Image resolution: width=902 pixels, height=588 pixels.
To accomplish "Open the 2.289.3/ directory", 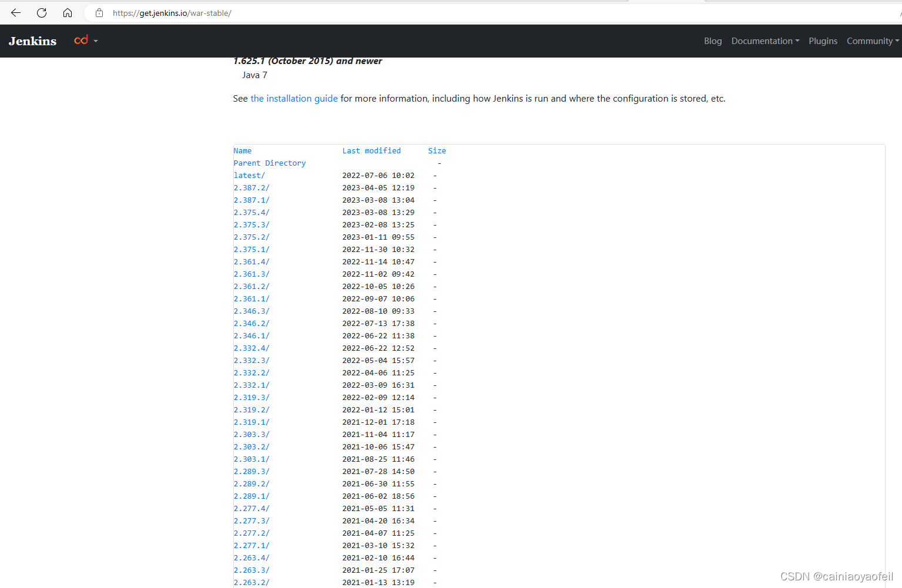I will click(252, 472).
